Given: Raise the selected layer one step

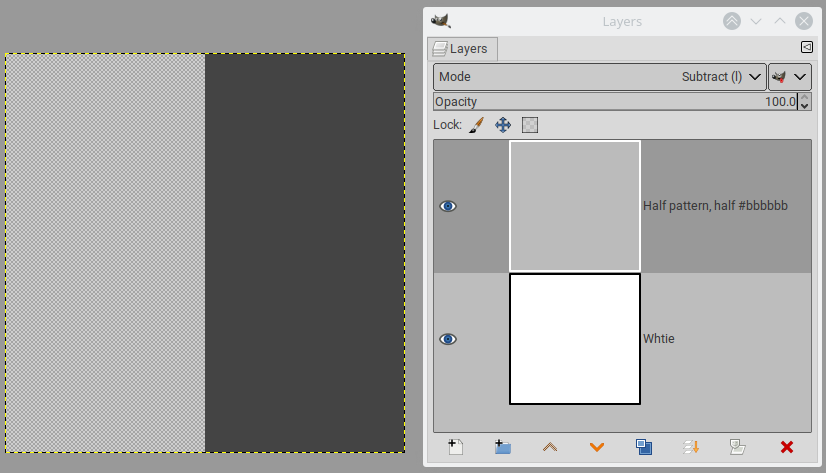Looking at the screenshot, I should click(x=550, y=447).
